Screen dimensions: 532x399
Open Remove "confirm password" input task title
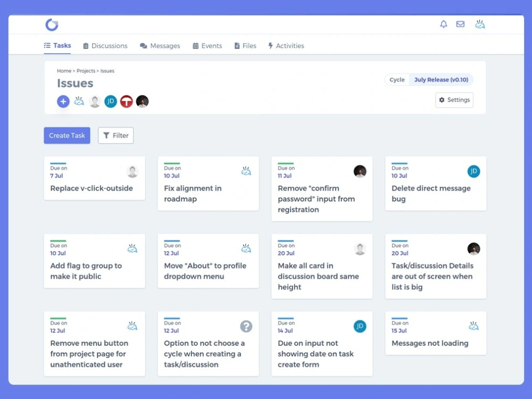coord(316,199)
